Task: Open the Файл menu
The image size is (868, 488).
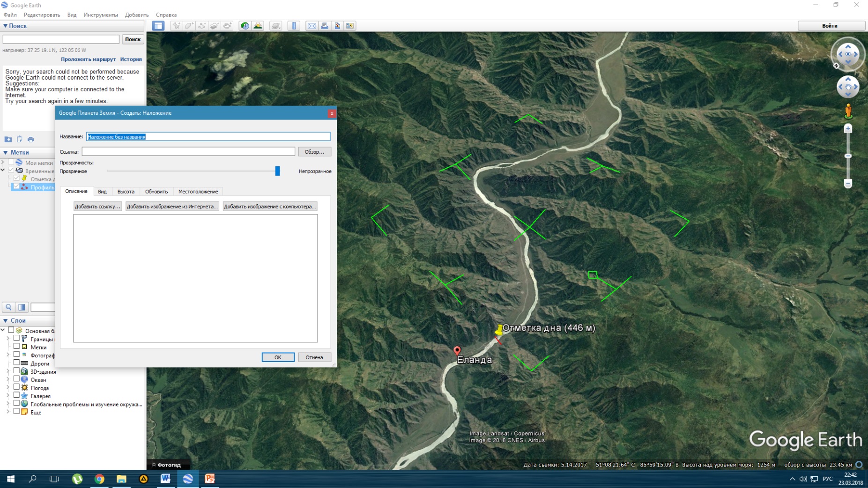Action: pyautogui.click(x=10, y=15)
